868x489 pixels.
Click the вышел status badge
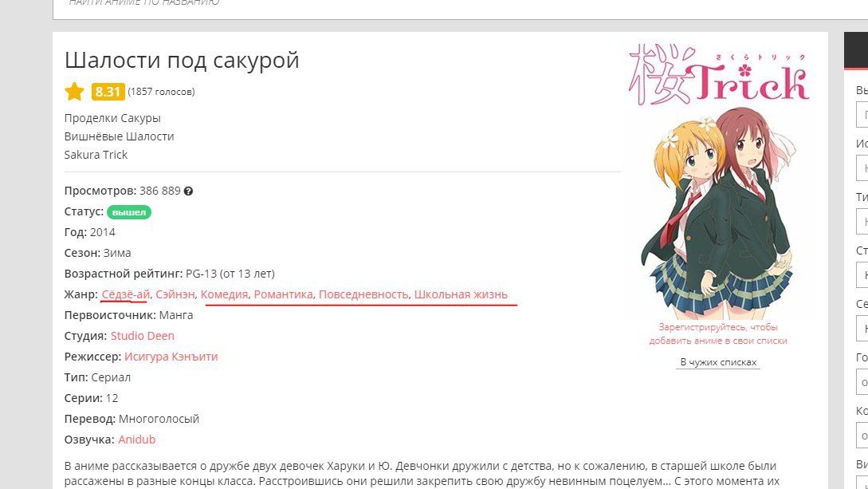[x=129, y=212]
